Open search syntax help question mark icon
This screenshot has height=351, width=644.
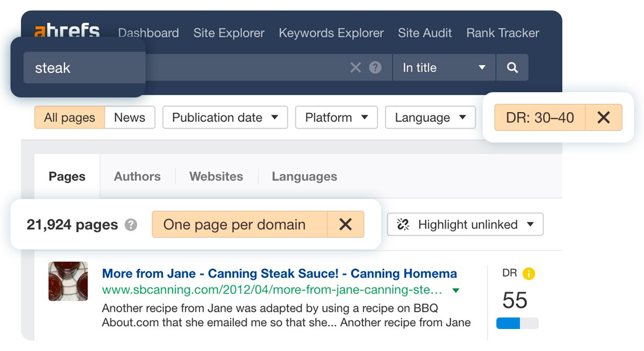pyautogui.click(x=375, y=67)
